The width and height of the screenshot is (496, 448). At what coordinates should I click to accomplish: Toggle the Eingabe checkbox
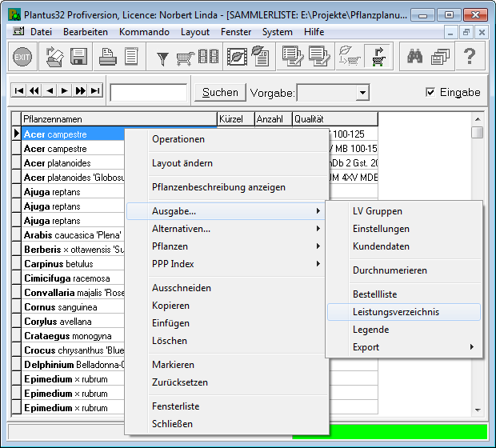coord(431,92)
